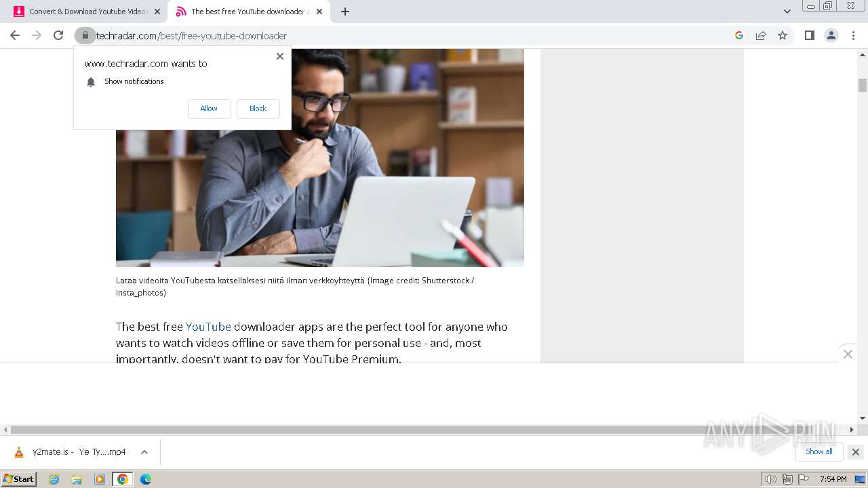The image size is (868, 488).
Task: Bookmark this page with the star
Action: click(x=783, y=35)
